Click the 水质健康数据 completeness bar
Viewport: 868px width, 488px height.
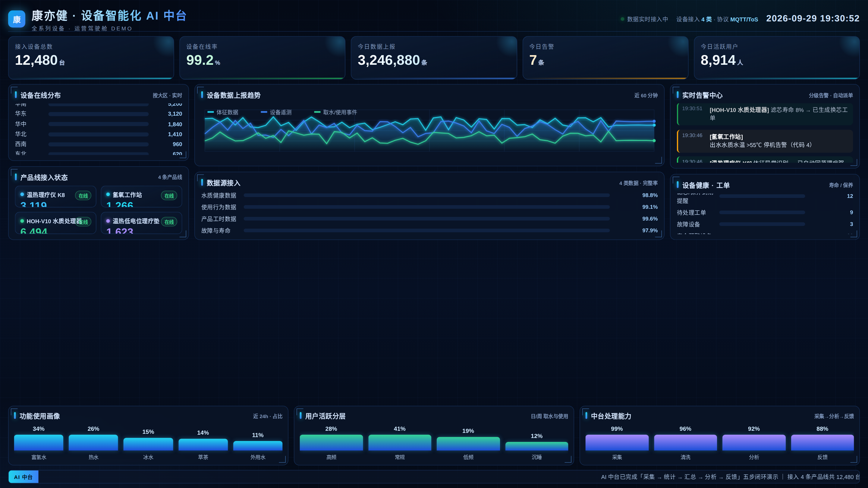426,195
